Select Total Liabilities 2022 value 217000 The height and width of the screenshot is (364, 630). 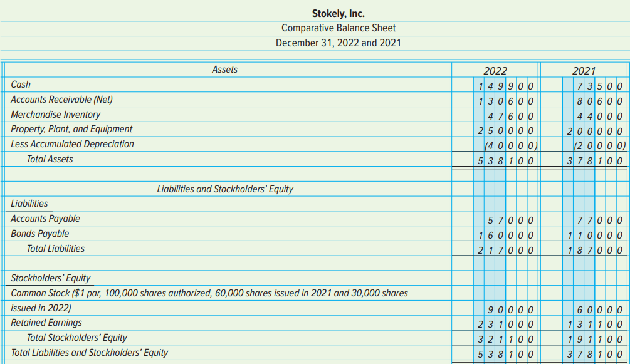click(506, 251)
